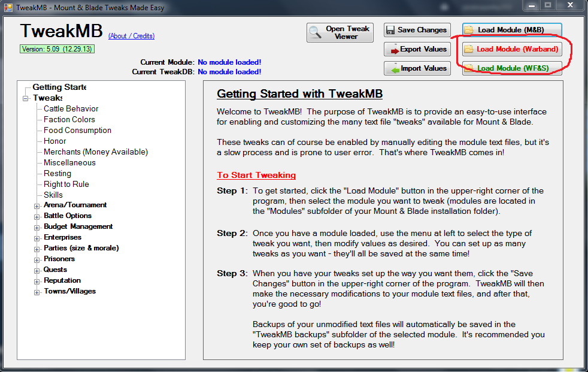This screenshot has height=372, width=588.
Task: Select Battle Options label in tree
Action: click(x=68, y=216)
